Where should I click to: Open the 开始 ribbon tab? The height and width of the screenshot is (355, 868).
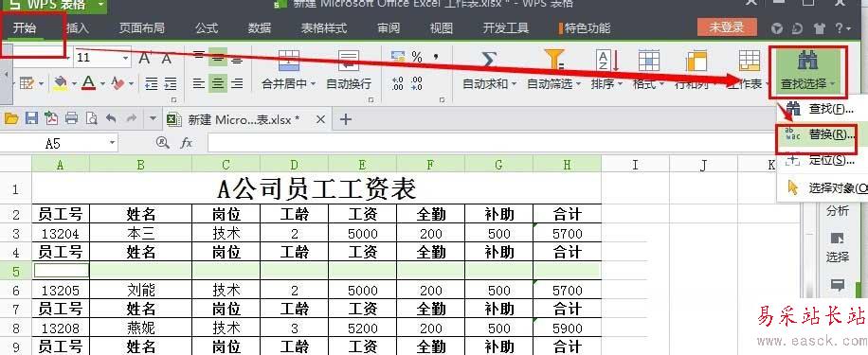click(x=25, y=28)
